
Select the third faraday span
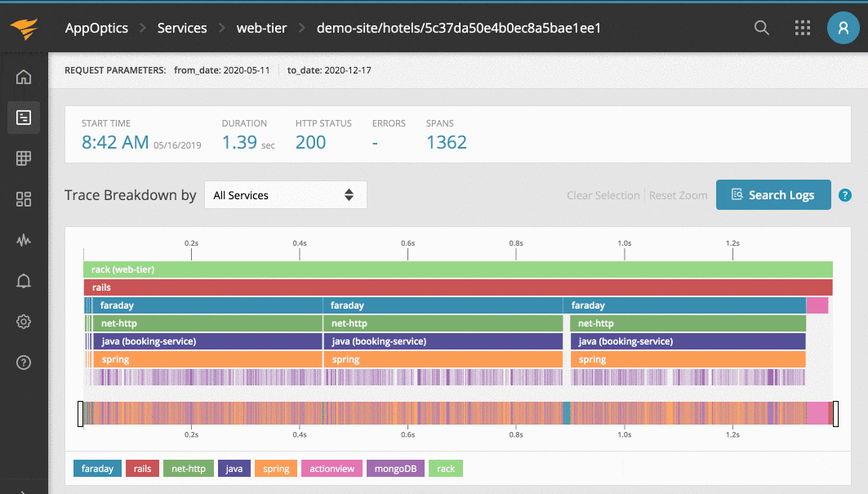(x=685, y=305)
